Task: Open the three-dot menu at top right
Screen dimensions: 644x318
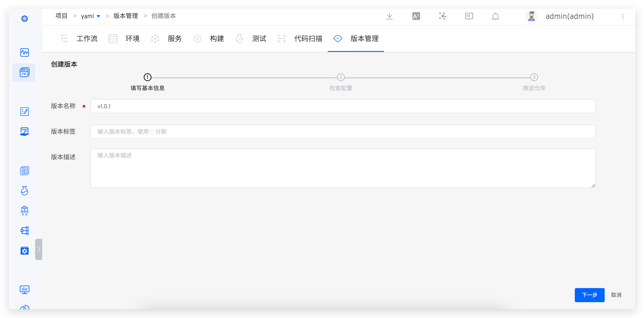Action: 623,16
